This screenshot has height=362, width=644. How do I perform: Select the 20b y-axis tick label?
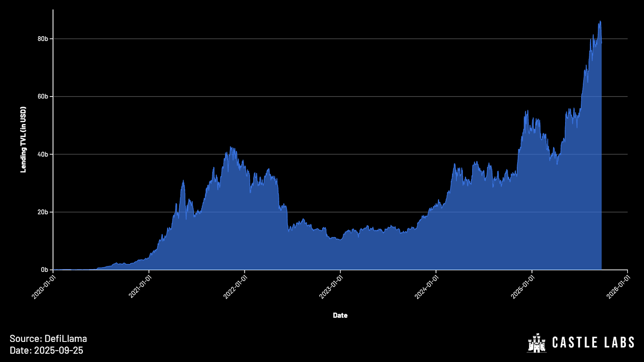43,212
